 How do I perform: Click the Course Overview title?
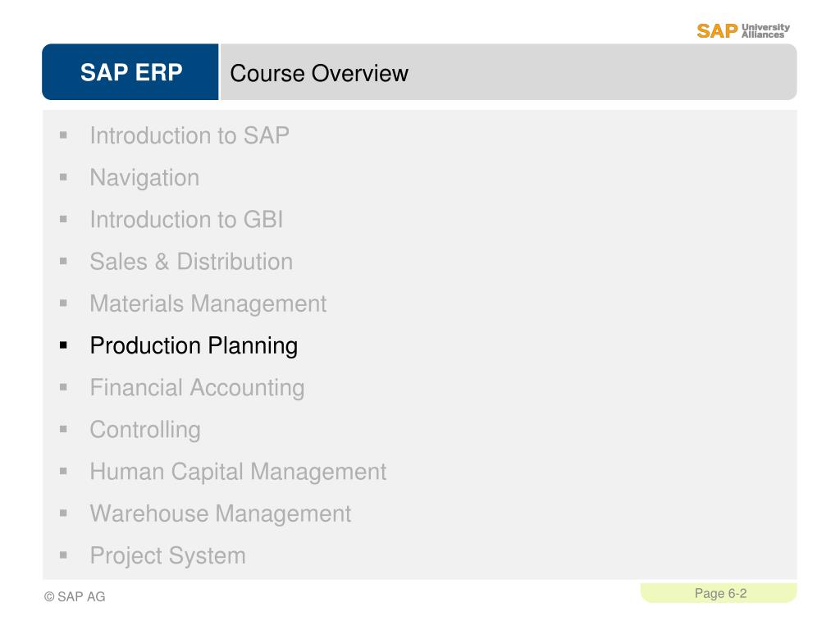[x=319, y=73]
